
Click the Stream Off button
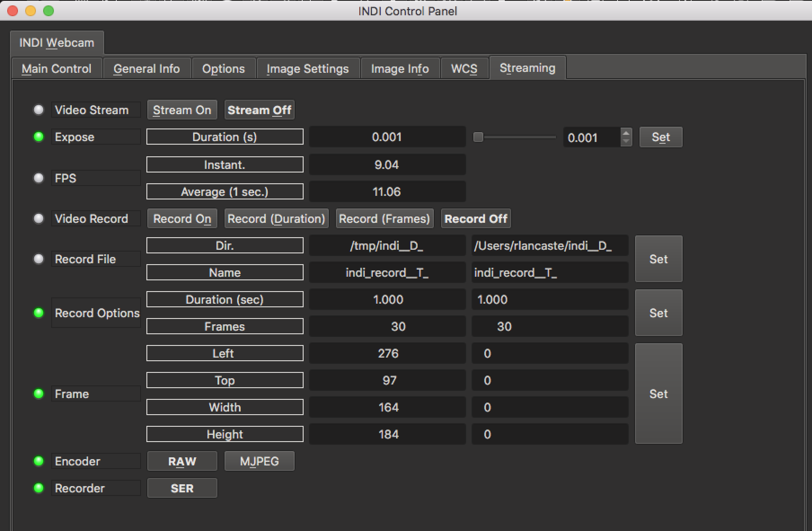(x=259, y=110)
